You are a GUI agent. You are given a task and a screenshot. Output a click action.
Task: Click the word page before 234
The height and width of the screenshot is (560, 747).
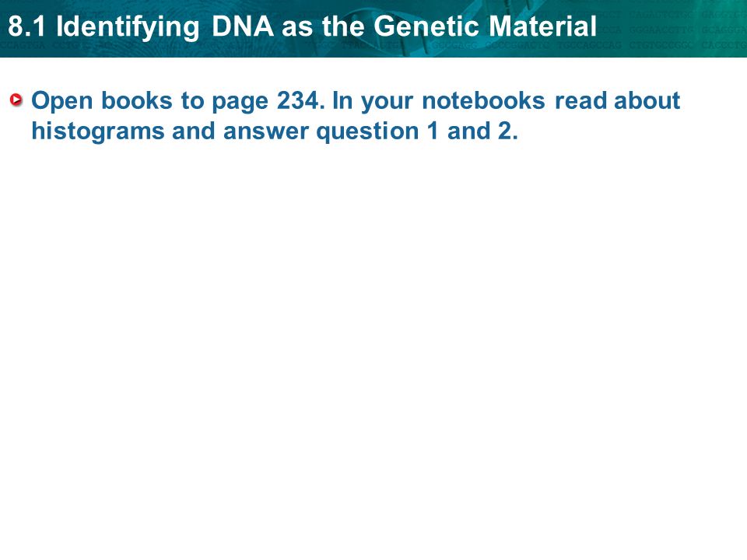coord(240,102)
